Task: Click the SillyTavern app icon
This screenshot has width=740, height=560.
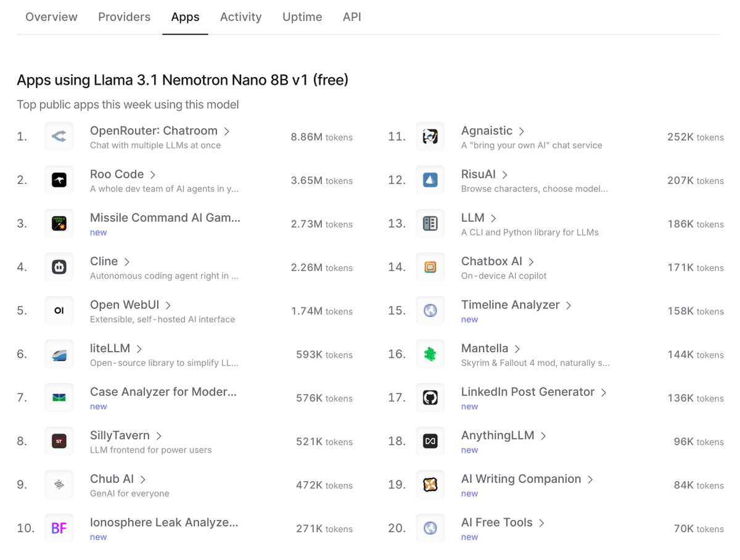Action: coord(59,441)
